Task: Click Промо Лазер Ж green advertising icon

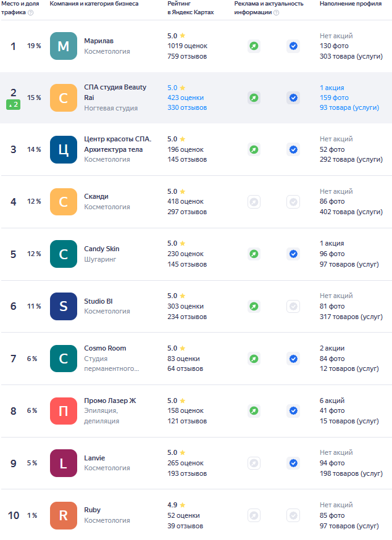Action: point(254,410)
